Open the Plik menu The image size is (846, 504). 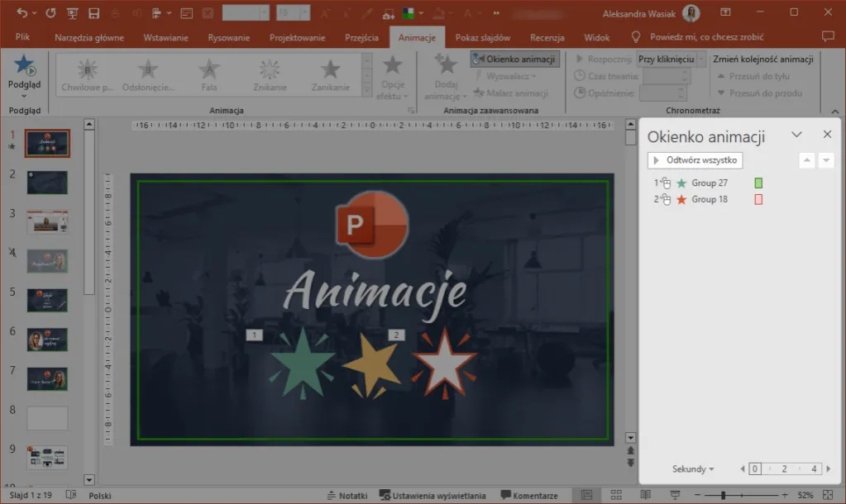[x=22, y=36]
